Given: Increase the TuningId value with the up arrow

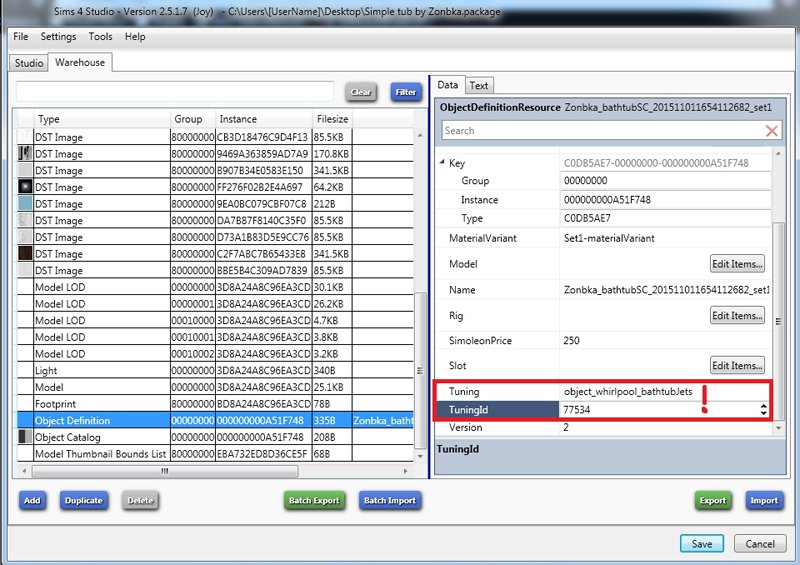Looking at the screenshot, I should click(x=764, y=405).
